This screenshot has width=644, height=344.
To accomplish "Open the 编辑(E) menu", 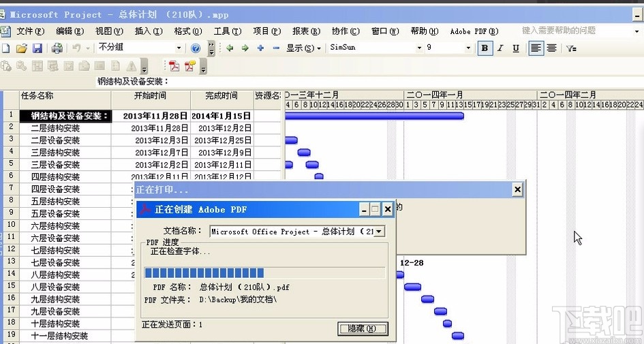I will point(70,31).
